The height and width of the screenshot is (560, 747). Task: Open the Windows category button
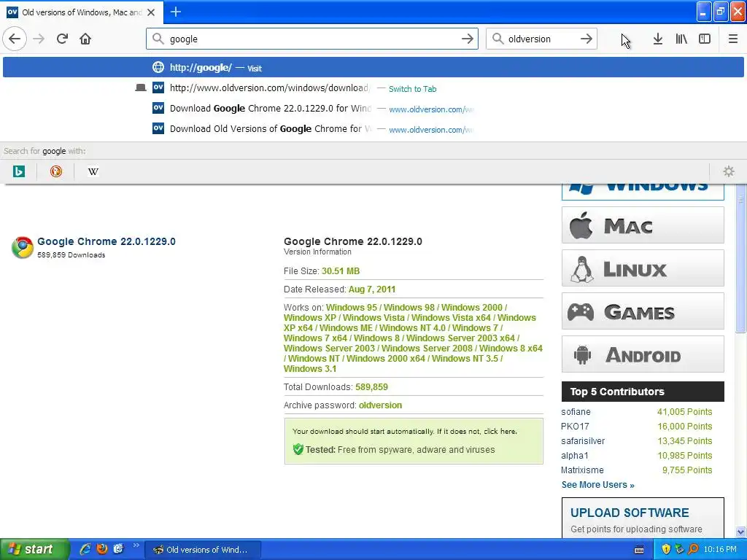[643, 190]
